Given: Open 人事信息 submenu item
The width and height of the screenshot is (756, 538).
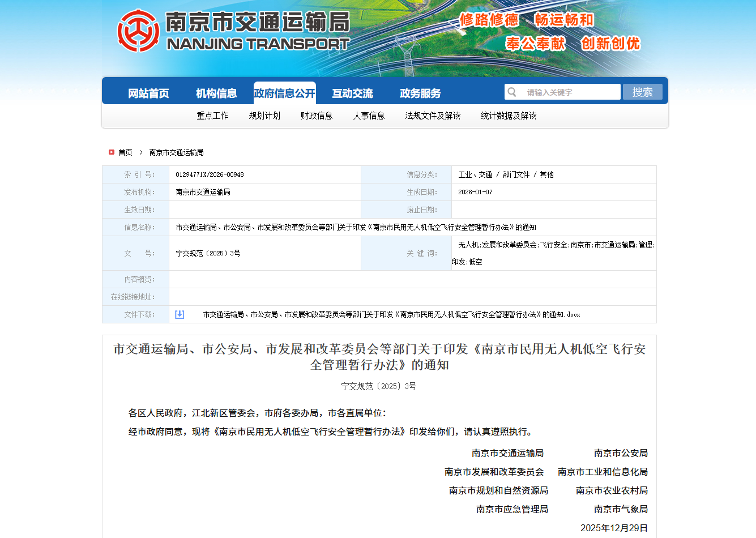Looking at the screenshot, I should (x=369, y=116).
